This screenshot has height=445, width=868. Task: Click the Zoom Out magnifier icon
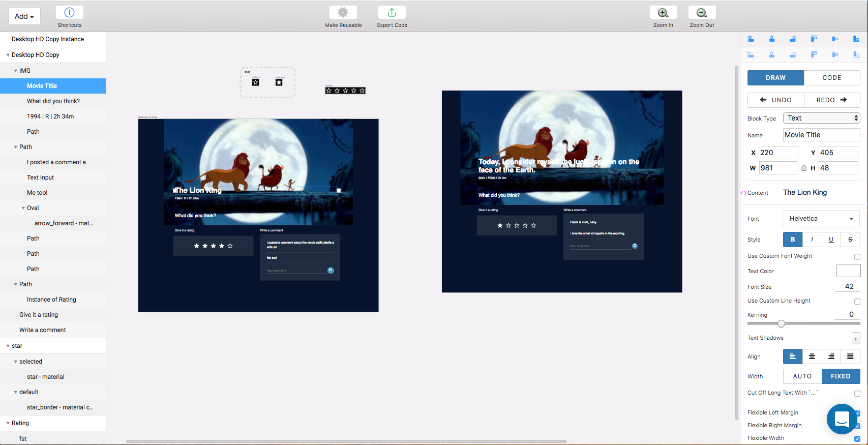point(702,12)
